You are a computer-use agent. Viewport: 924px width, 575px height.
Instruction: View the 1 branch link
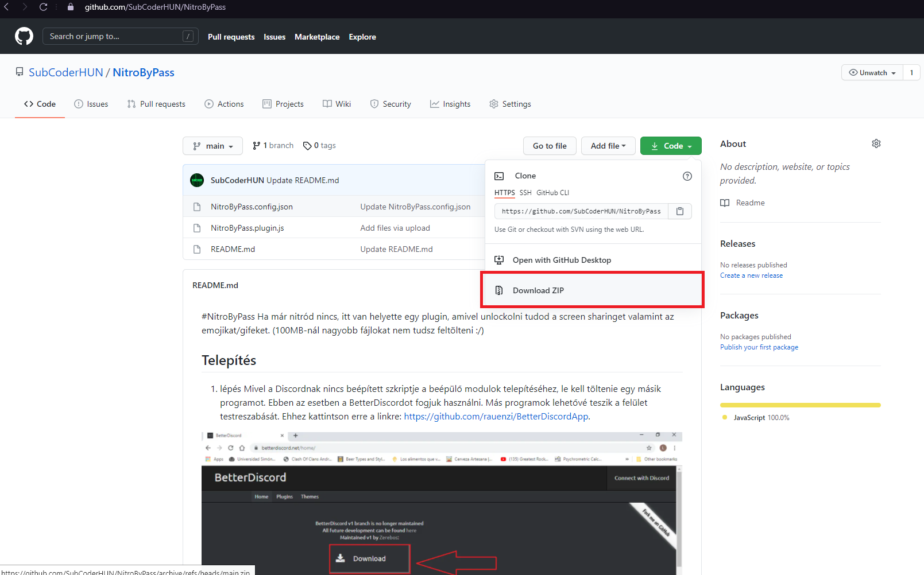[x=273, y=146]
